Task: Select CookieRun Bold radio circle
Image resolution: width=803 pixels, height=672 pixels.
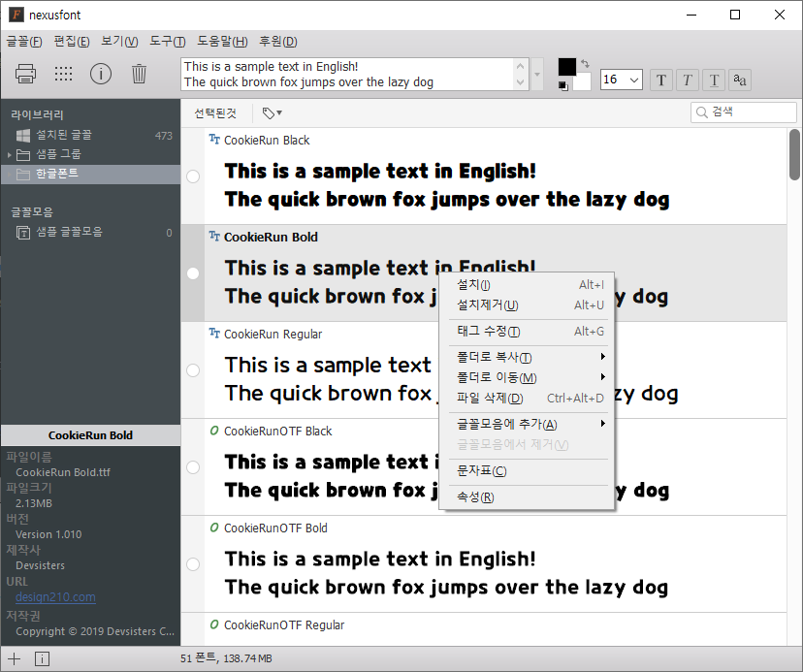Action: 193,273
